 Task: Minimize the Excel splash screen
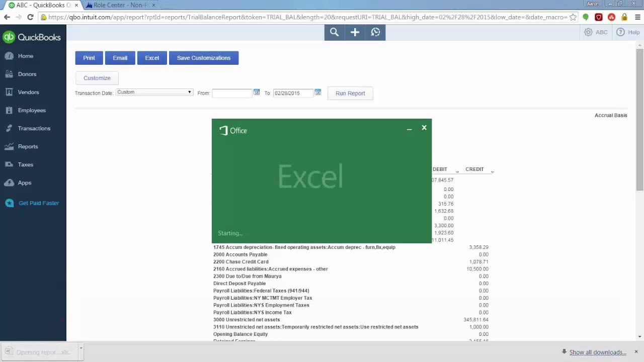click(x=409, y=129)
